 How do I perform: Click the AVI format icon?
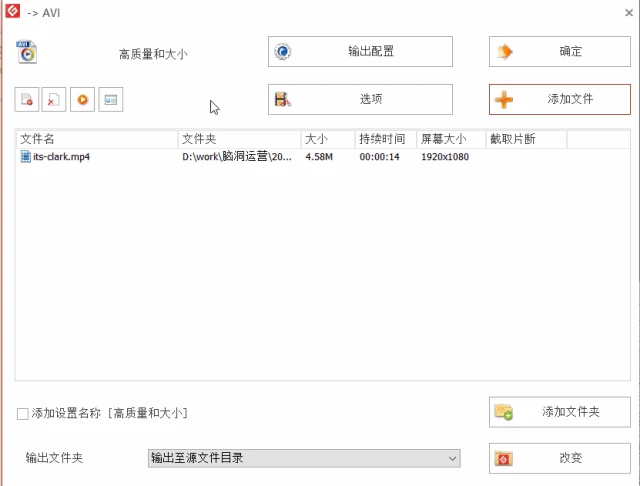pyautogui.click(x=27, y=52)
